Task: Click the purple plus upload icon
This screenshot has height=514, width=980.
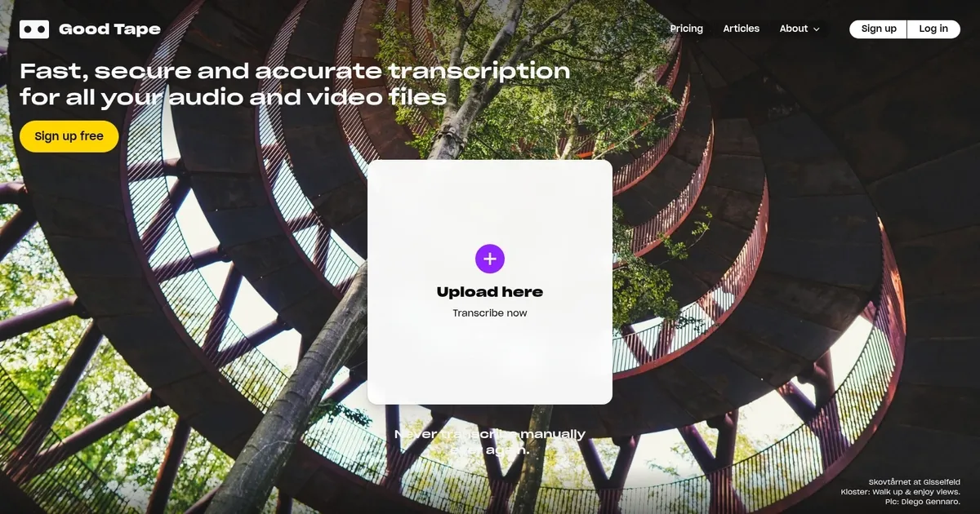Action: pos(490,259)
